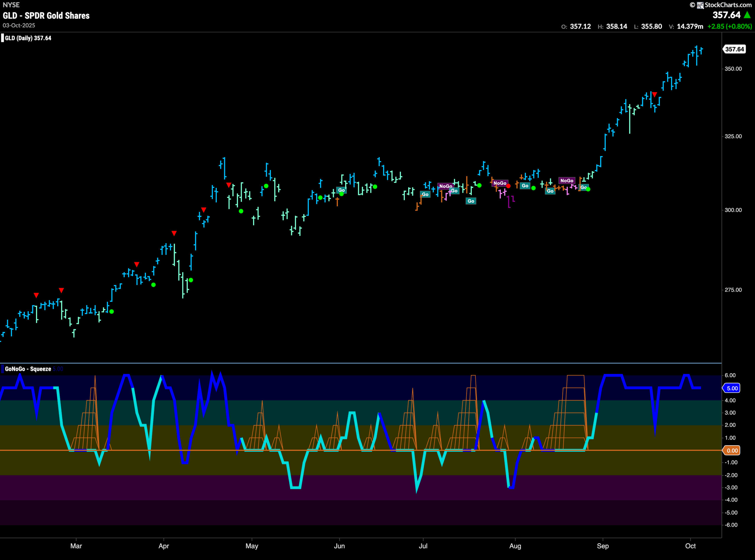
Task: Click the 275.00 price axis label
Action: click(733, 290)
